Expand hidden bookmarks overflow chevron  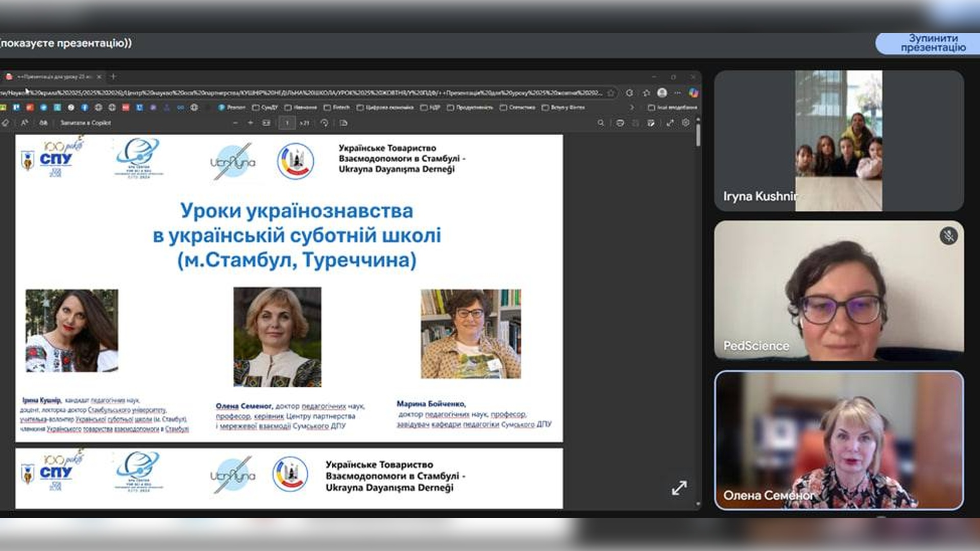coord(632,108)
